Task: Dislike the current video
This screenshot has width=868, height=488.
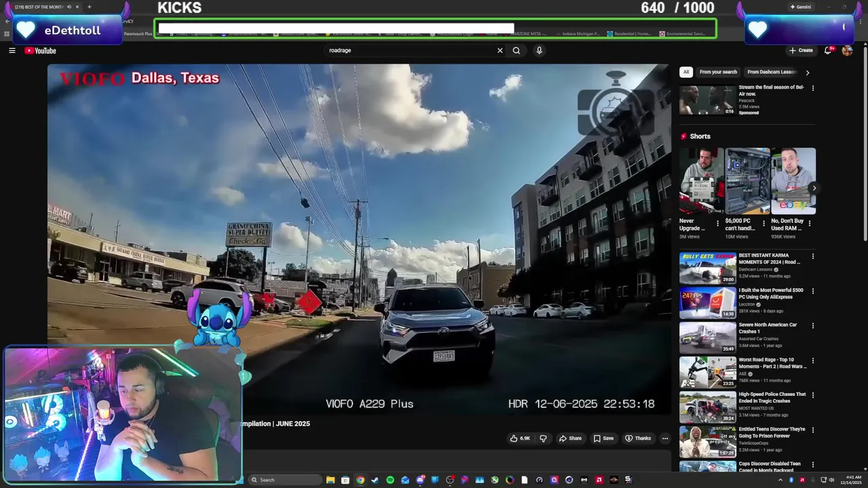Action: (x=543, y=439)
